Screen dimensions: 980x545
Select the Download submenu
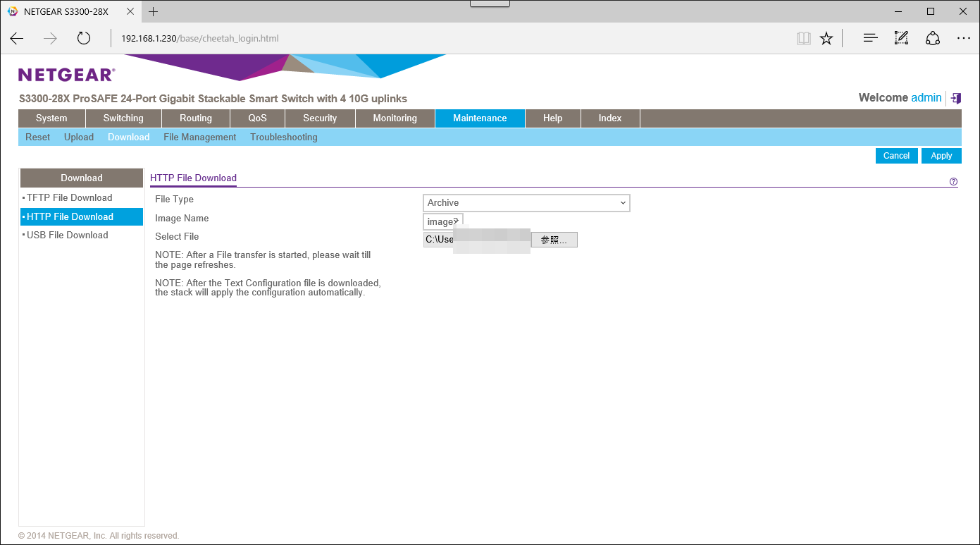click(x=128, y=137)
